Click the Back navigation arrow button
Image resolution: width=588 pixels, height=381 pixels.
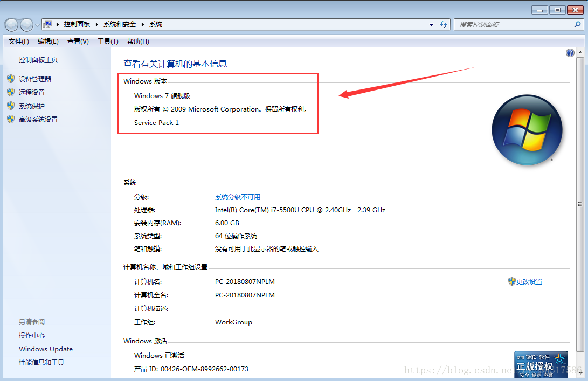(11, 25)
